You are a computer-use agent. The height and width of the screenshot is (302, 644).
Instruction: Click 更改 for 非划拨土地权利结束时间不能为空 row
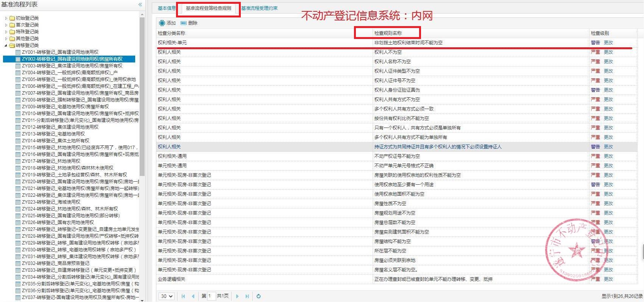(608, 43)
